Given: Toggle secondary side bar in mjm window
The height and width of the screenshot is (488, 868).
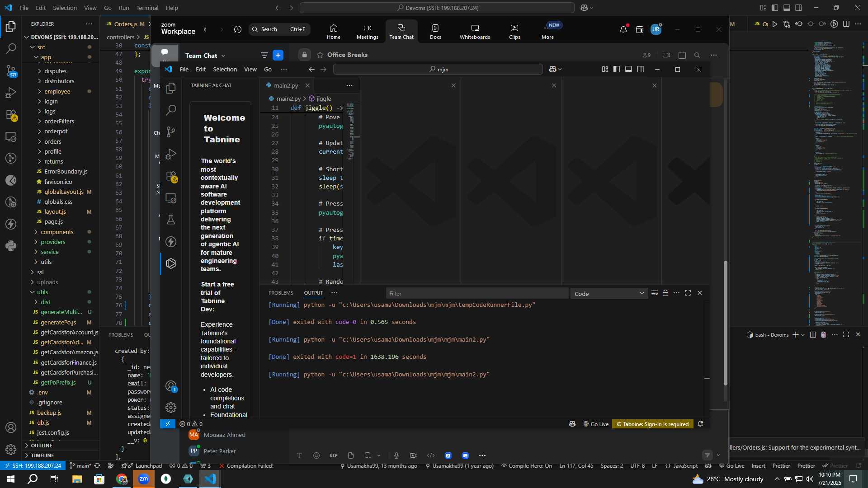Looking at the screenshot, I should coord(640,69).
